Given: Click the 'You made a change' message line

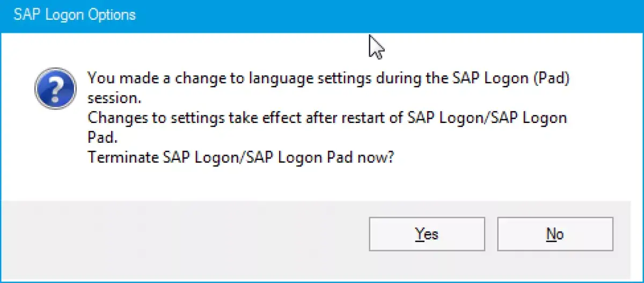Looking at the screenshot, I should (x=328, y=78).
